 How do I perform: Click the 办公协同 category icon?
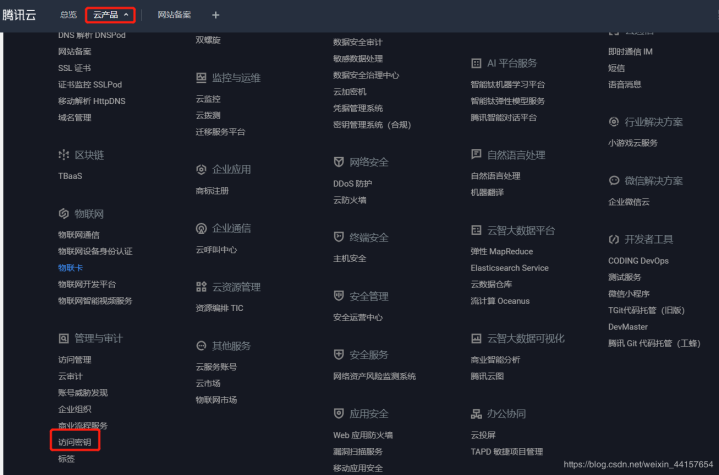point(476,414)
